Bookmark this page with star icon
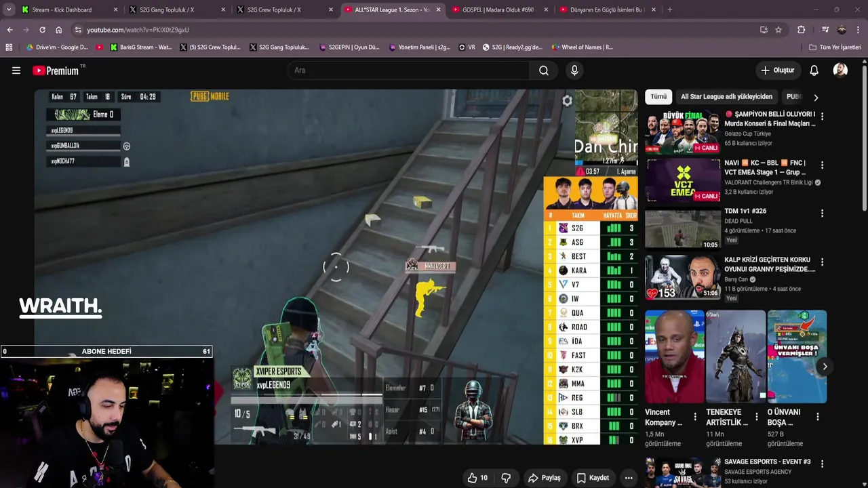Screen dimensions: 868x488 click(x=778, y=30)
